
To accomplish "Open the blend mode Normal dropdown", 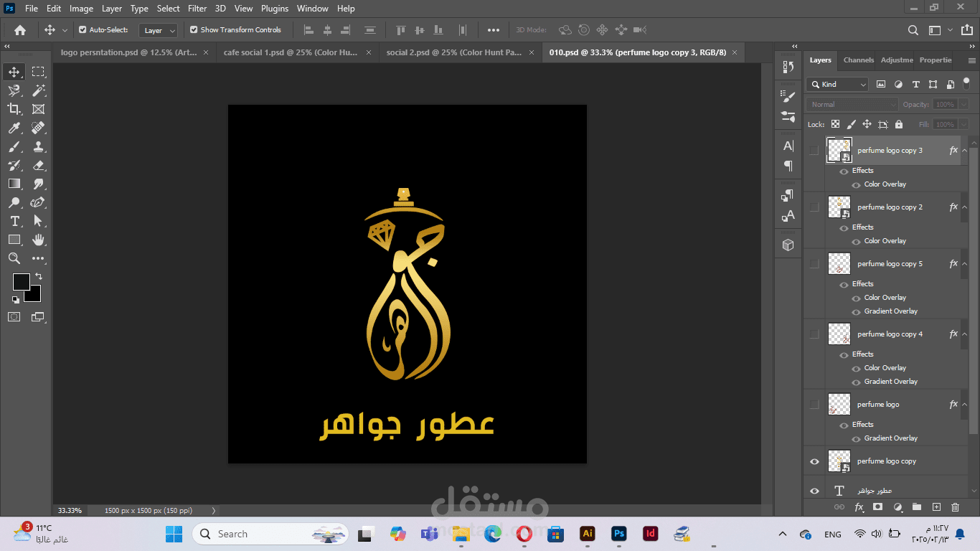I will (852, 105).
